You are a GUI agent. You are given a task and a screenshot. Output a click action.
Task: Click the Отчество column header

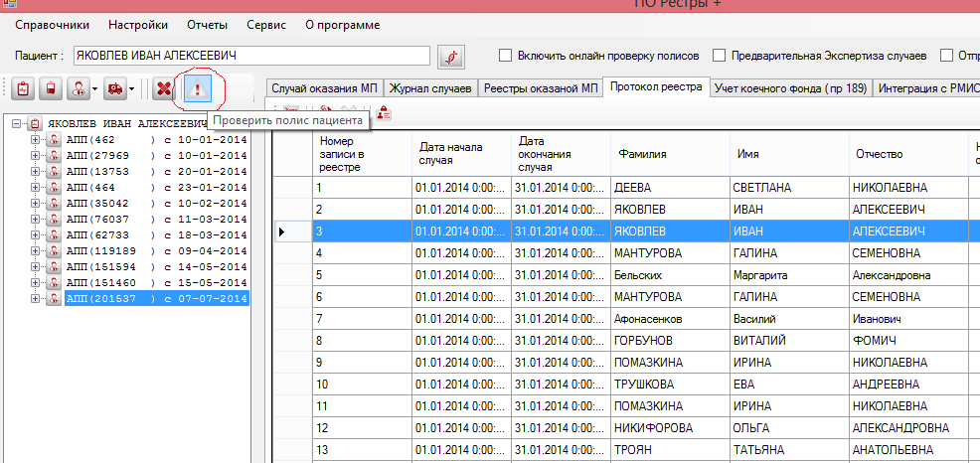pyautogui.click(x=906, y=154)
